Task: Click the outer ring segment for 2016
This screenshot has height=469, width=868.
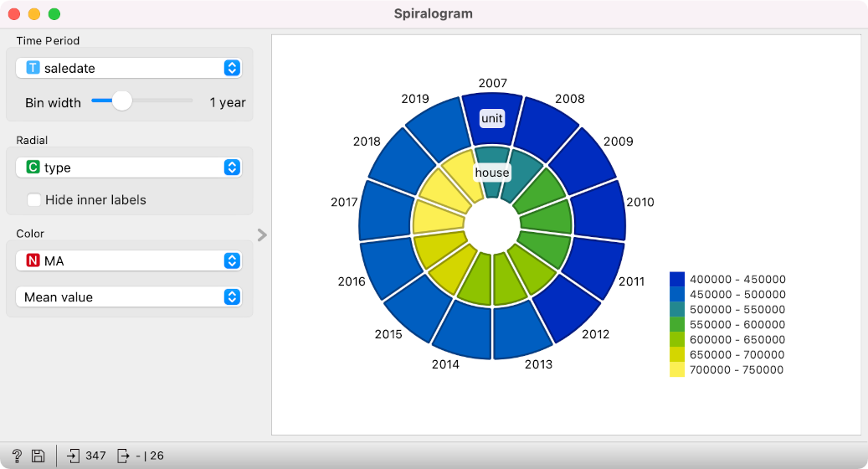Action: coord(388,268)
